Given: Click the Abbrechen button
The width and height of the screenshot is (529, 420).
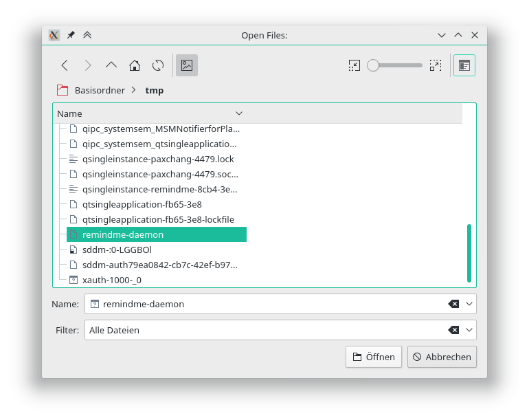Looking at the screenshot, I should (x=442, y=357).
